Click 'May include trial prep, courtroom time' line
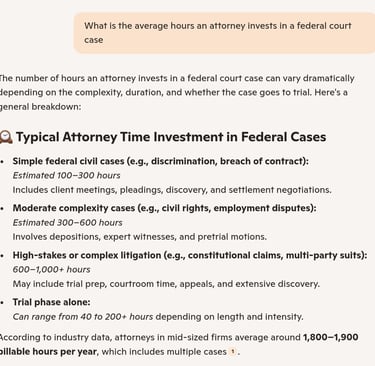 [166, 284]
